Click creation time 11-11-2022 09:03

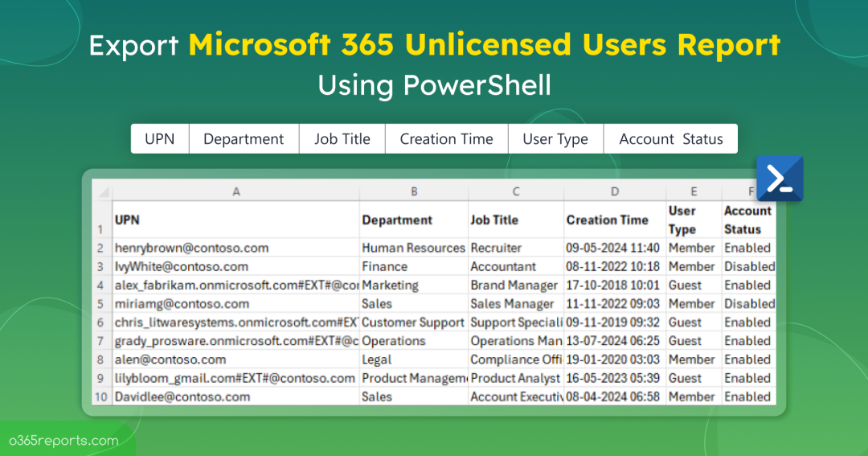[x=615, y=304]
